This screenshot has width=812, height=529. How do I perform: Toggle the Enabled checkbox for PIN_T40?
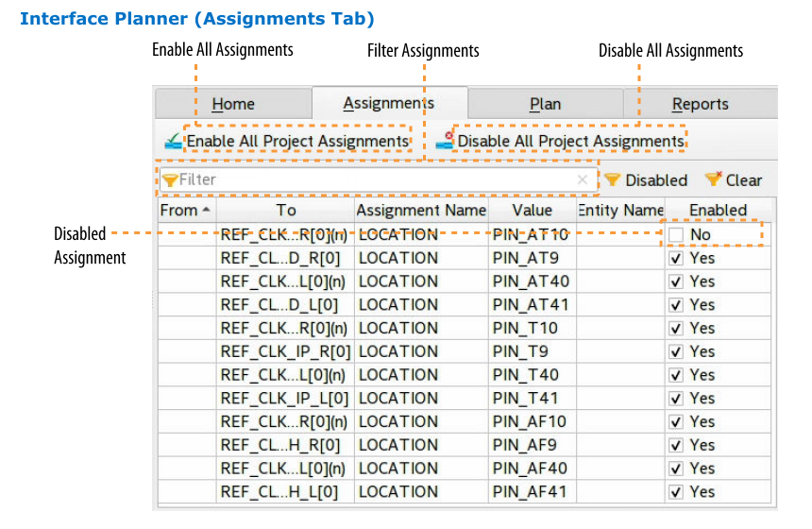tap(676, 375)
